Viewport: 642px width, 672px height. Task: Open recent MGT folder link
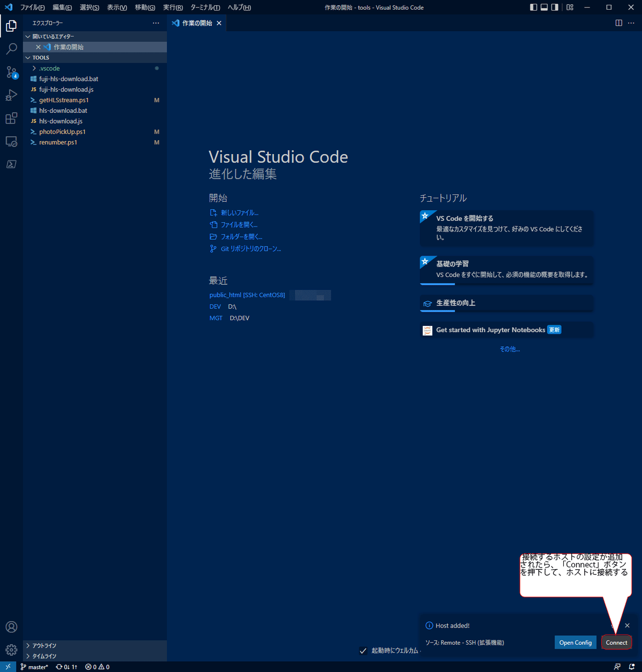[x=216, y=318]
